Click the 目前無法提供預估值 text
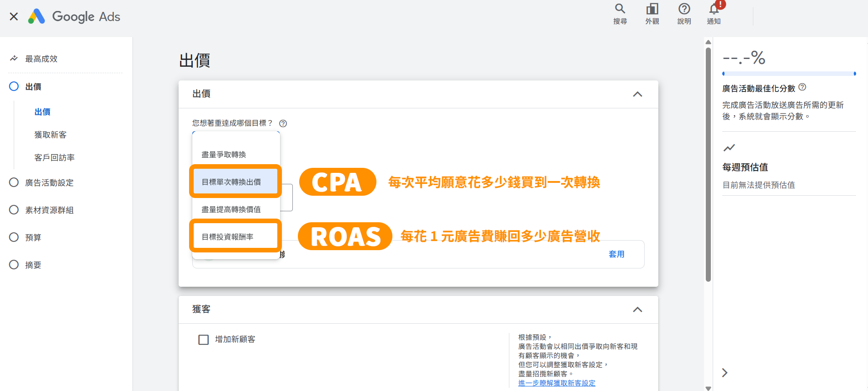Screen dimensions: 868x391 coord(758,185)
